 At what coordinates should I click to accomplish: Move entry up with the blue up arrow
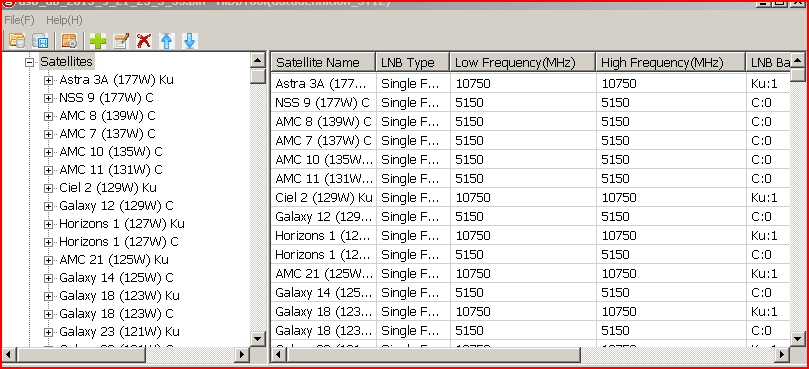coord(166,41)
